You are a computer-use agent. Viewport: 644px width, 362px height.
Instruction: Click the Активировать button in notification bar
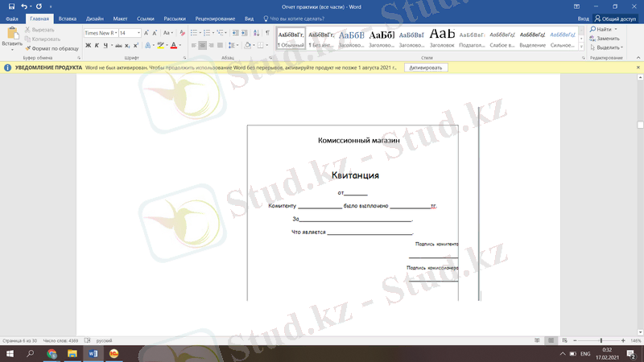tap(425, 68)
